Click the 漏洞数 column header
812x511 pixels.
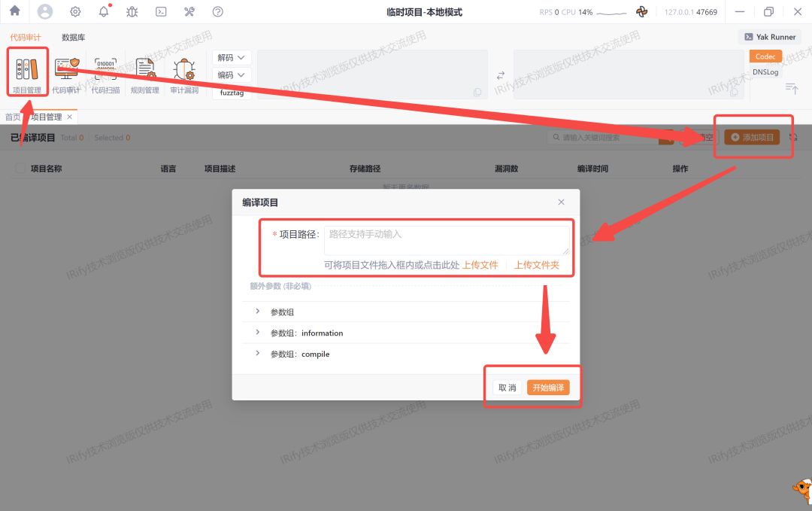point(507,169)
